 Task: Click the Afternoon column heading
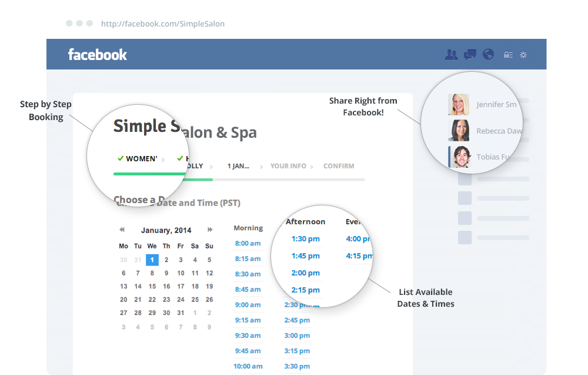pyautogui.click(x=305, y=222)
